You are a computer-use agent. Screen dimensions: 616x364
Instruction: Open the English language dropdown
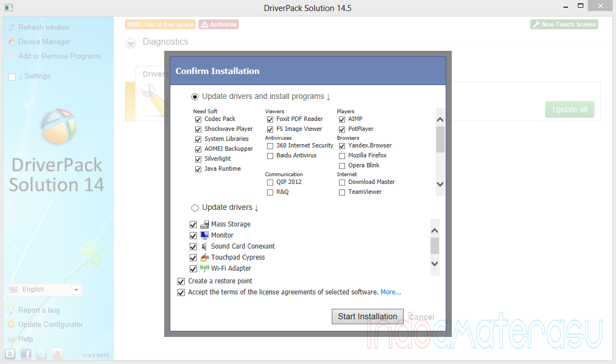pos(44,290)
